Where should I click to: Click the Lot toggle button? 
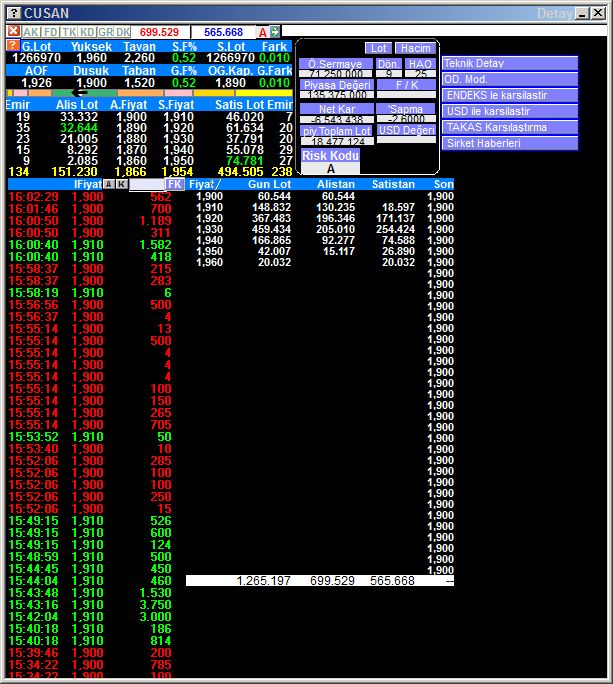pyautogui.click(x=378, y=48)
